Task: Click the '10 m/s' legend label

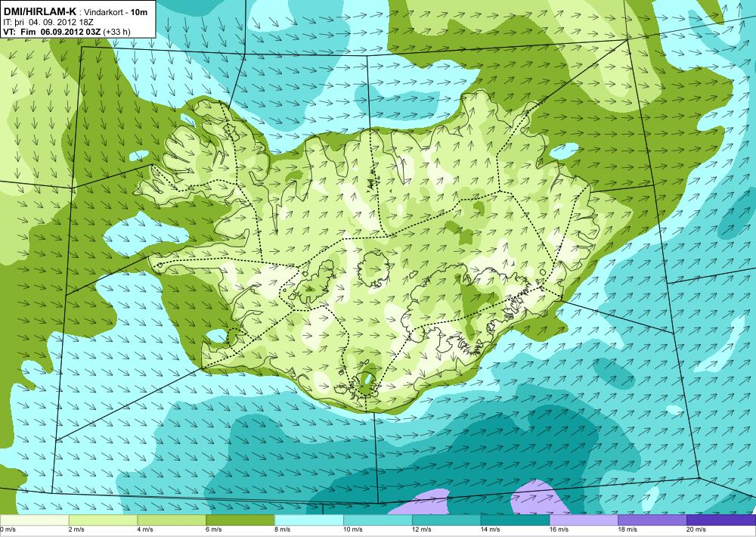Action: coord(354,529)
